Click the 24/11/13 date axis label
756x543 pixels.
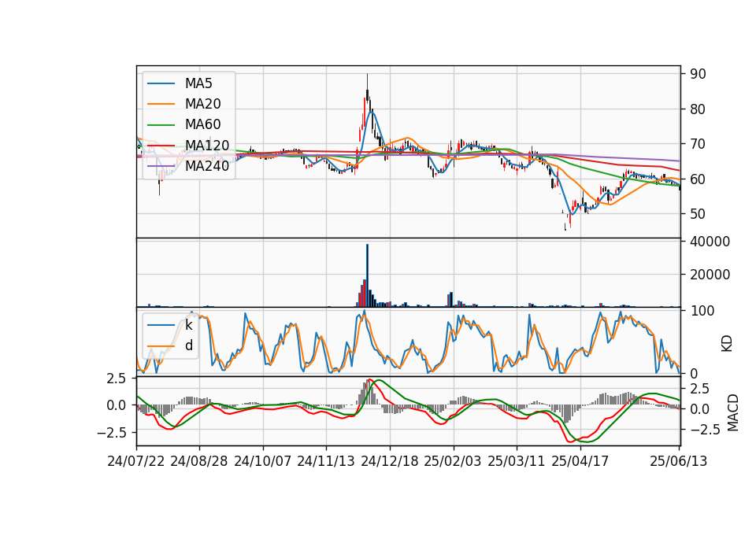[326, 461]
